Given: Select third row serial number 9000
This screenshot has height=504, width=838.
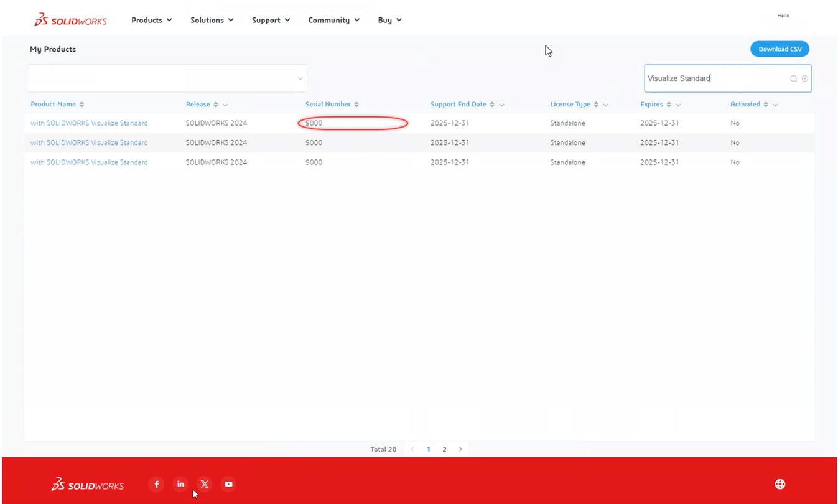Looking at the screenshot, I should (314, 162).
